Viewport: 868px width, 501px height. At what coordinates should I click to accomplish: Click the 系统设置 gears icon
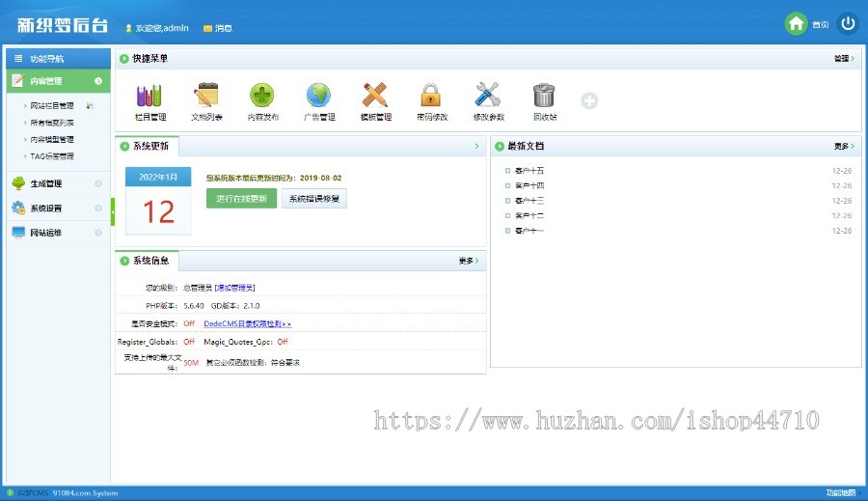pyautogui.click(x=18, y=208)
